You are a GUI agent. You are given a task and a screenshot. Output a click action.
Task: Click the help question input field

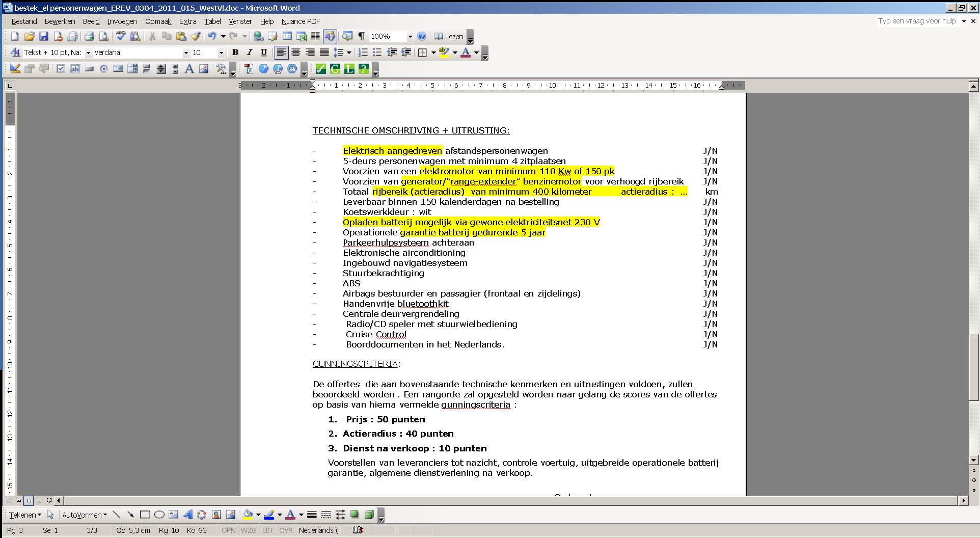click(917, 21)
